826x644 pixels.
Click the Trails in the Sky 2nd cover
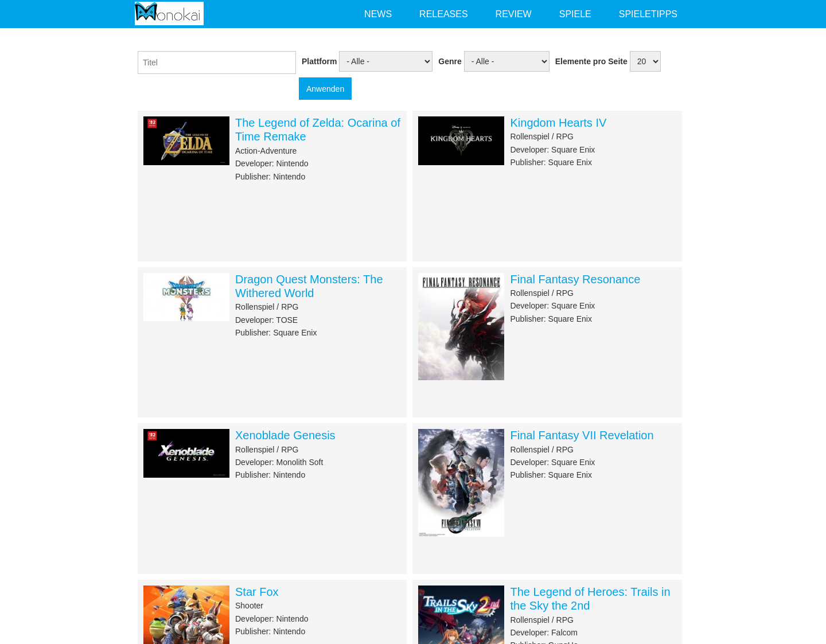point(461,615)
